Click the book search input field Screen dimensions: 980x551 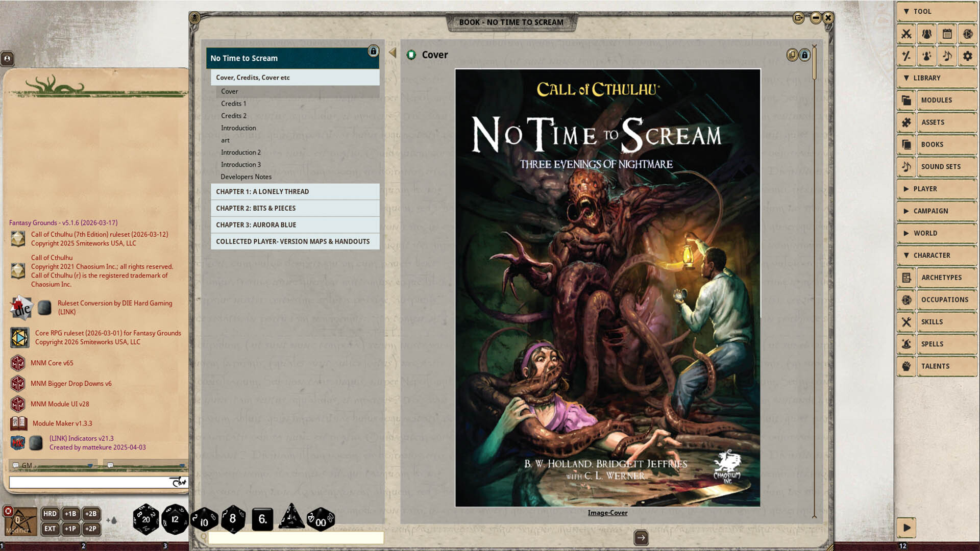coord(296,538)
